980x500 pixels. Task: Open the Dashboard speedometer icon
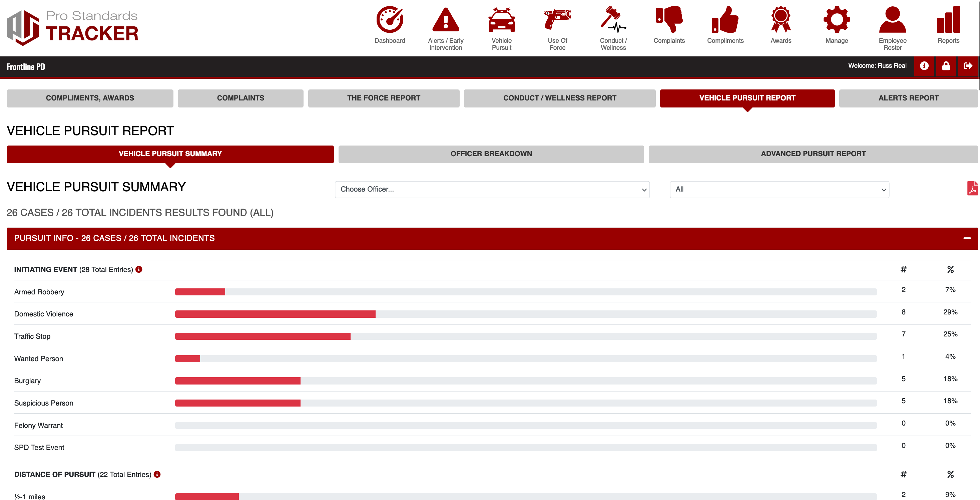(x=390, y=20)
